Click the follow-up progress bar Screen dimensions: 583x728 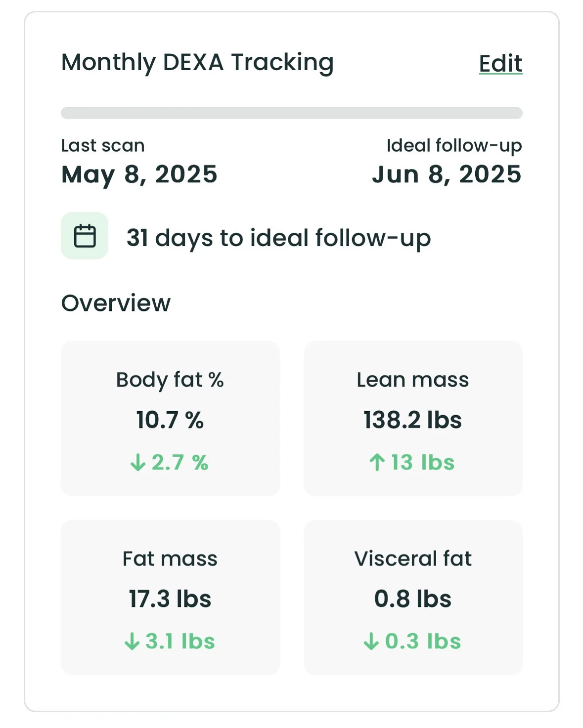coord(291,113)
